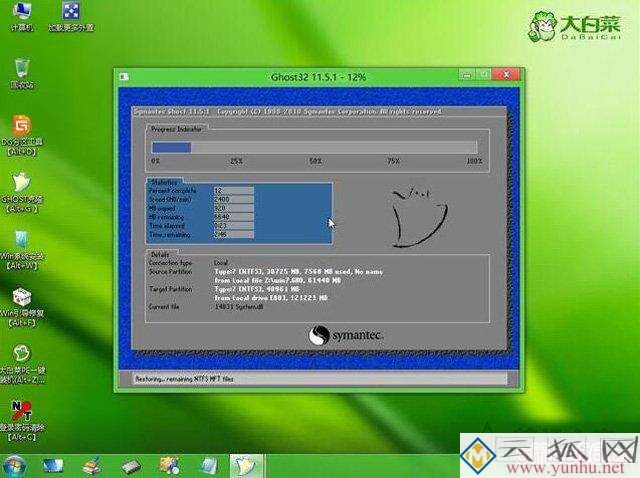Open the blue notepad icon on the taskbar

tap(209, 467)
